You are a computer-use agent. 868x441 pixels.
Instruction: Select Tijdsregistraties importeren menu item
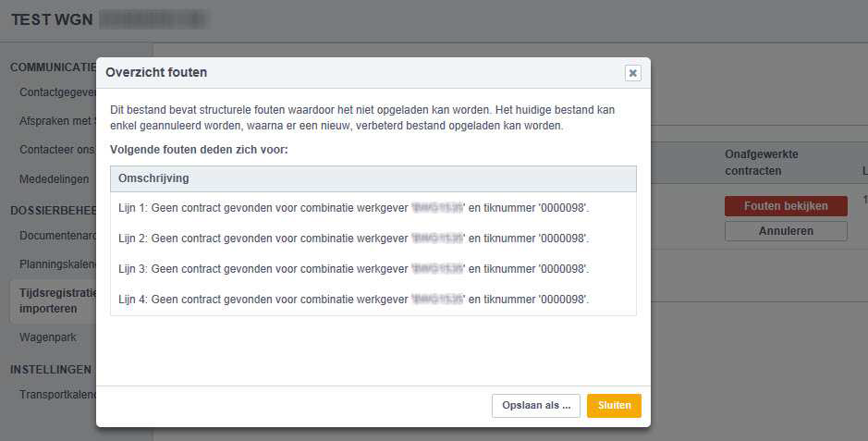click(x=57, y=300)
